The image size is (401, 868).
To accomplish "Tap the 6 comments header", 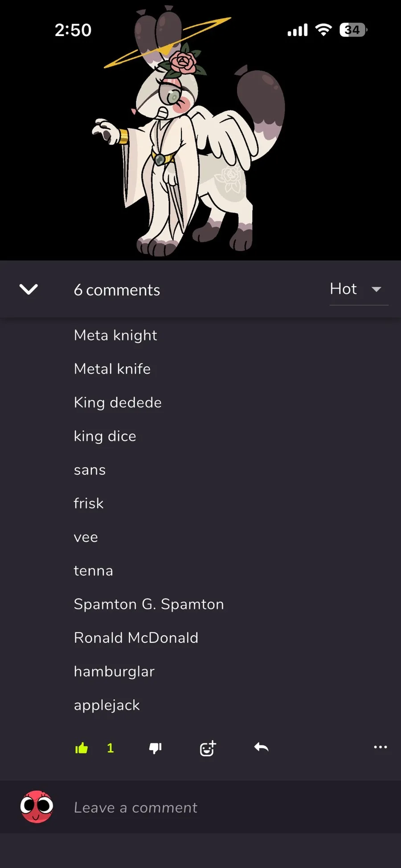I will 117,290.
